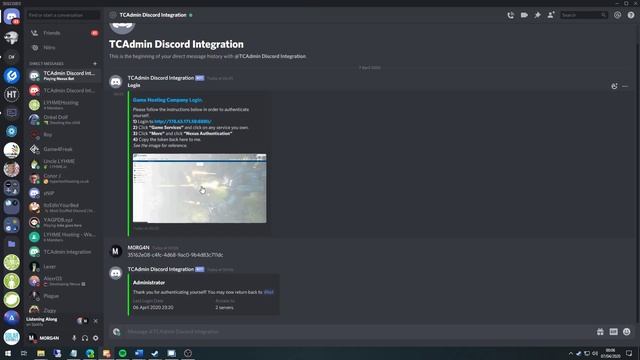Open the Windows notification center
The height and width of the screenshot is (360, 640).
tap(629, 353)
